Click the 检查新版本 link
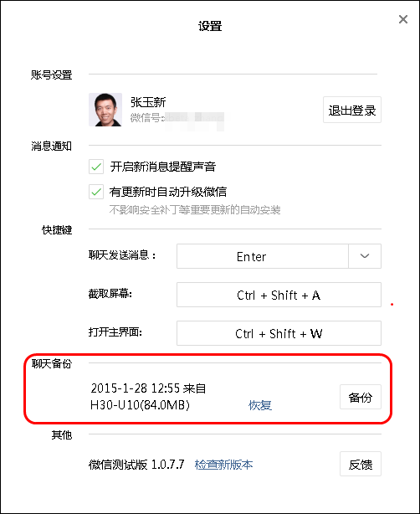This screenshot has width=420, height=514. (x=223, y=465)
